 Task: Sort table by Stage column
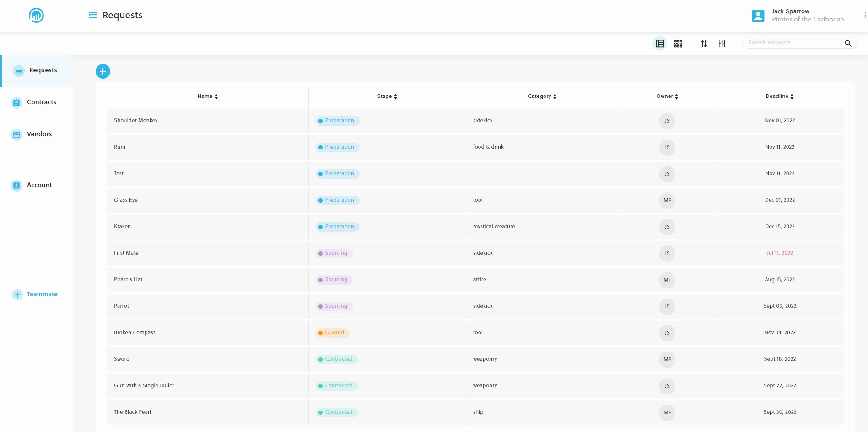click(x=387, y=96)
